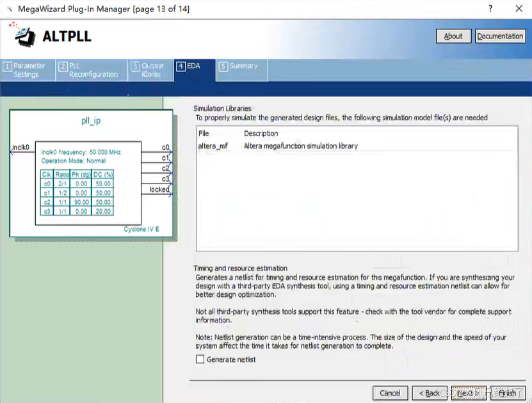Click the c2 output port label

pos(165,168)
